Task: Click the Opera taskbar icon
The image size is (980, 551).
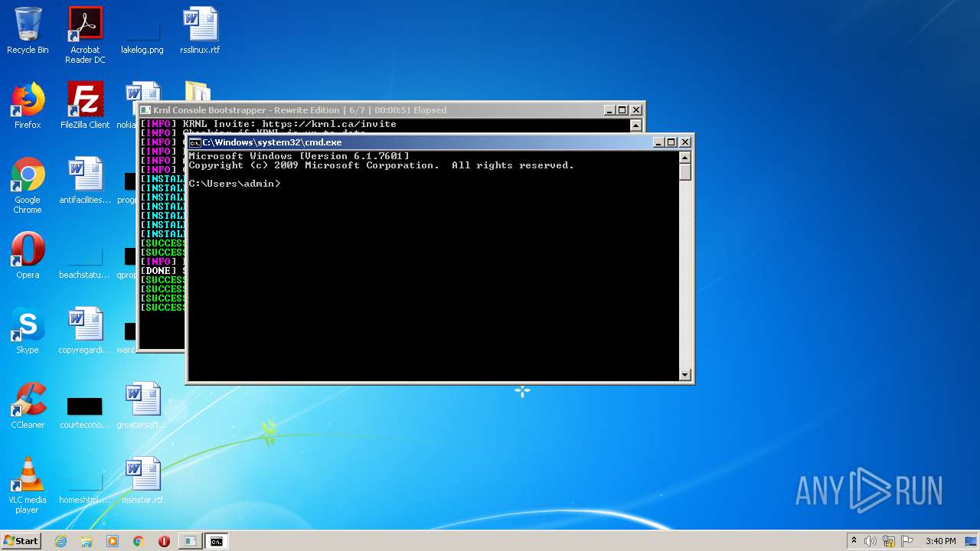Action: tap(164, 541)
